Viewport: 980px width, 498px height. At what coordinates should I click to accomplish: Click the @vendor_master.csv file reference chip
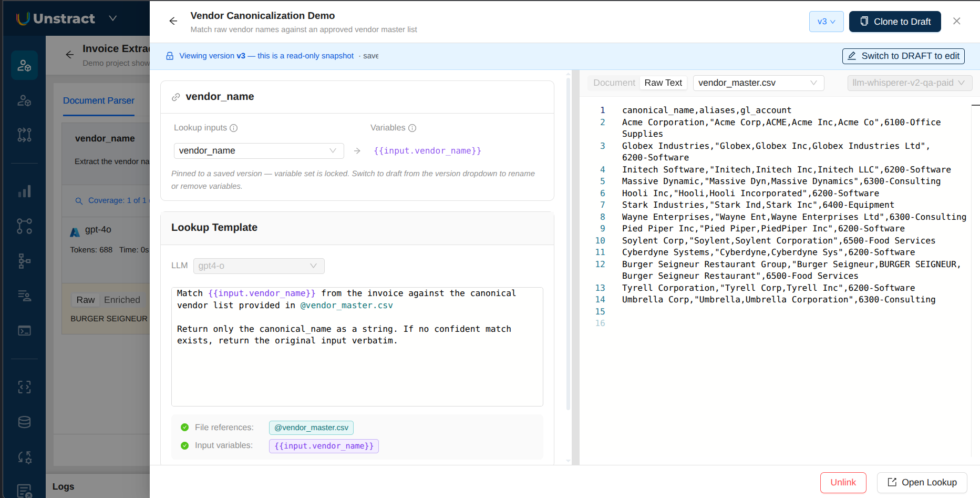(x=311, y=428)
